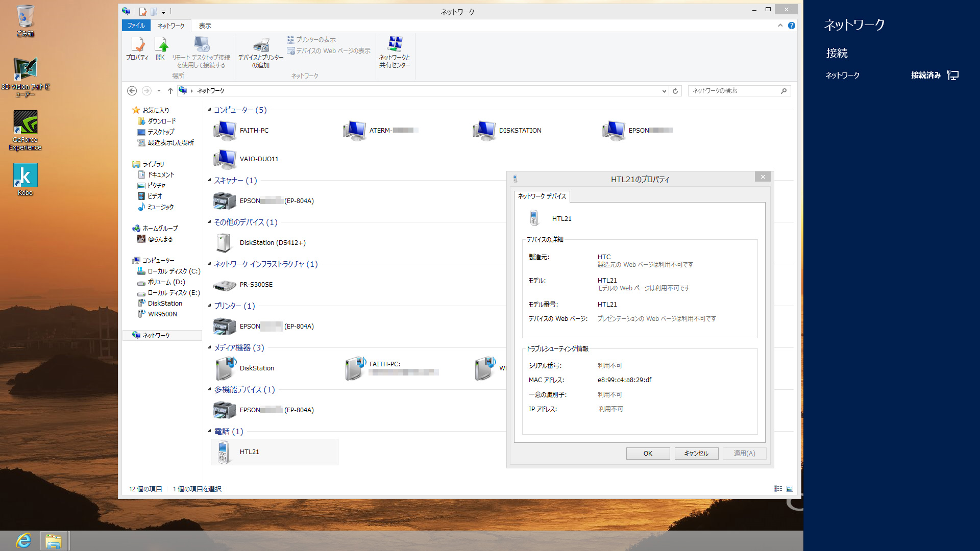Image resolution: width=980 pixels, height=551 pixels.
Task: Click the Help question mark icon
Action: pyautogui.click(x=792, y=26)
